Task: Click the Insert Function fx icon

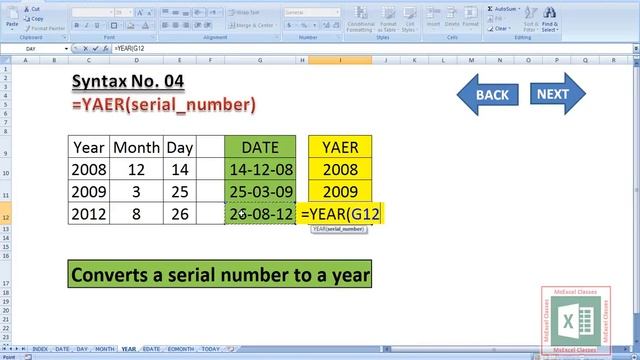Action: [105, 49]
